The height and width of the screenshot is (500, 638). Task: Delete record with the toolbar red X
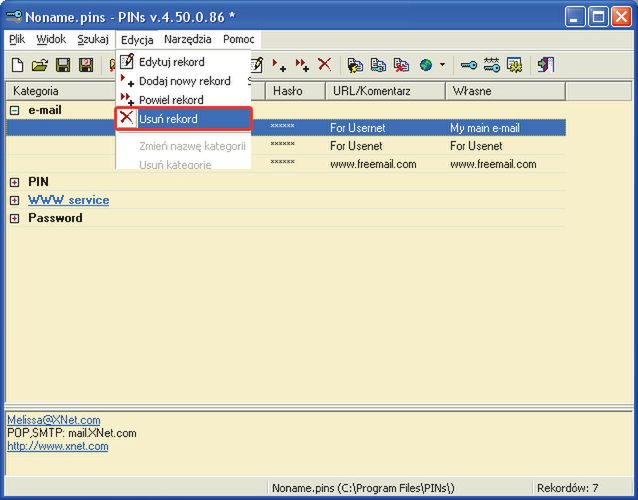(324, 64)
